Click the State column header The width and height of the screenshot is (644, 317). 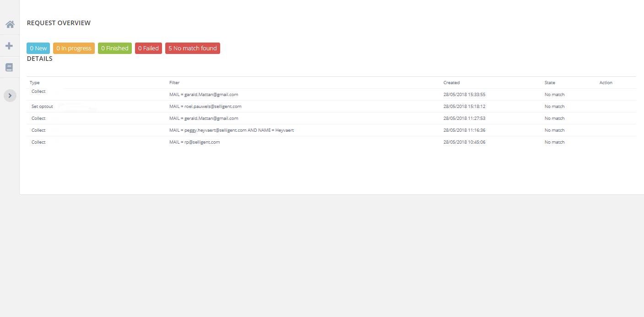(550, 83)
